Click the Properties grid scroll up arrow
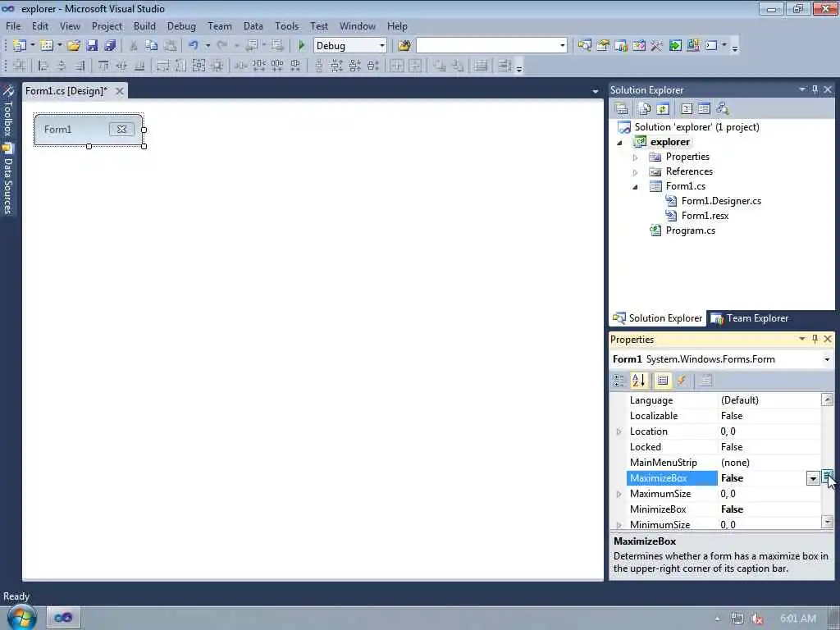The width and height of the screenshot is (840, 630). pos(827,399)
